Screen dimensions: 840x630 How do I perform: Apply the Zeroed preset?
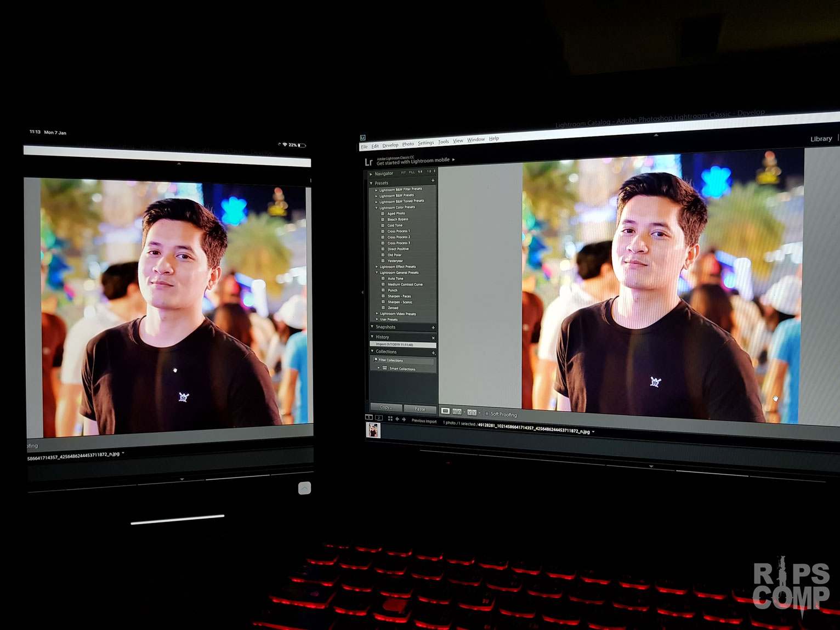[393, 308]
